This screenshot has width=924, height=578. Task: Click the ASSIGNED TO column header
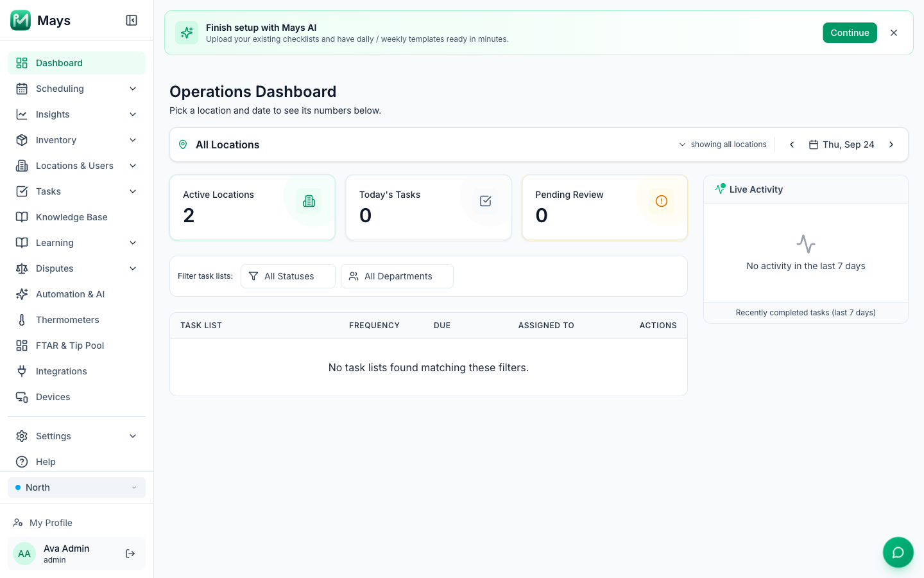coord(546,326)
